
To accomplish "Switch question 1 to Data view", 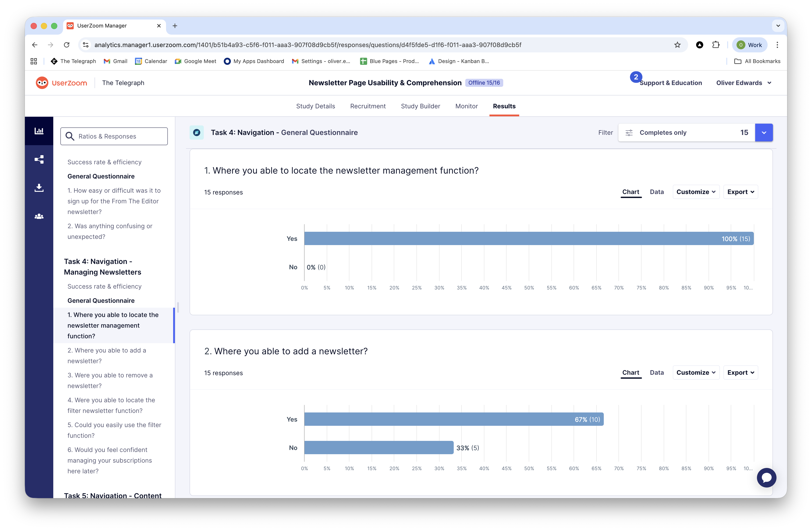I will click(656, 192).
